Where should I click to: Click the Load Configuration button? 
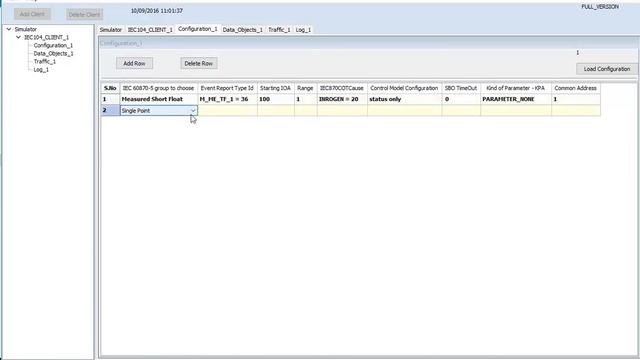click(607, 69)
